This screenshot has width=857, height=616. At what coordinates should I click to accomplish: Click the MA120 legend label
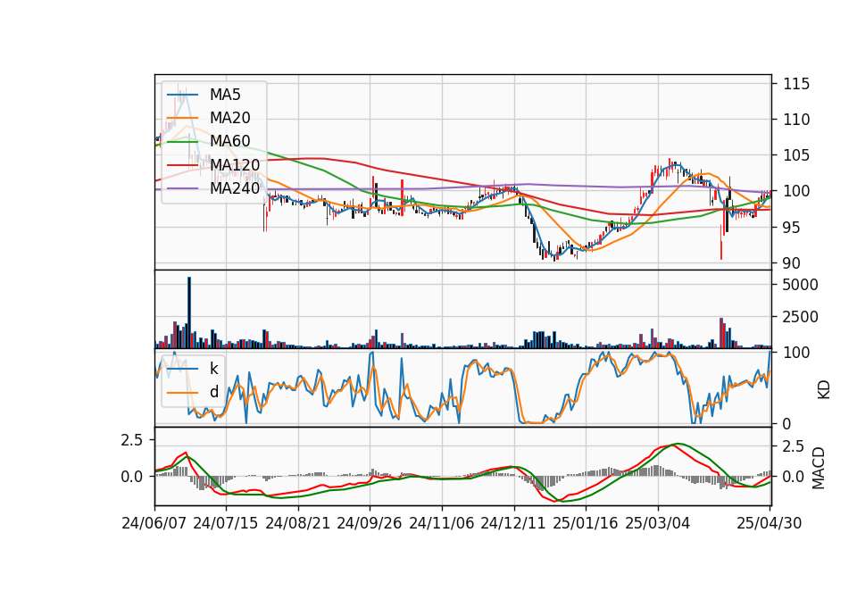click(x=235, y=164)
